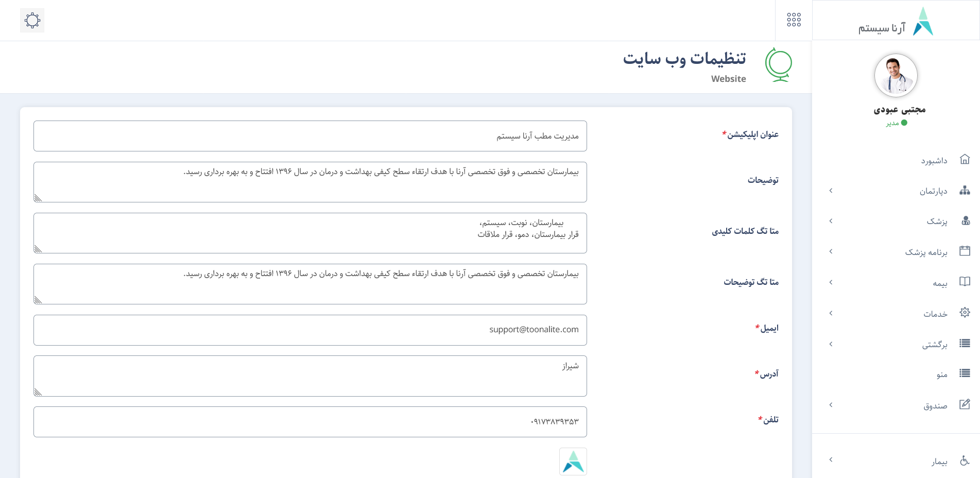Expand the بیمه submenu chevron

[x=831, y=282]
